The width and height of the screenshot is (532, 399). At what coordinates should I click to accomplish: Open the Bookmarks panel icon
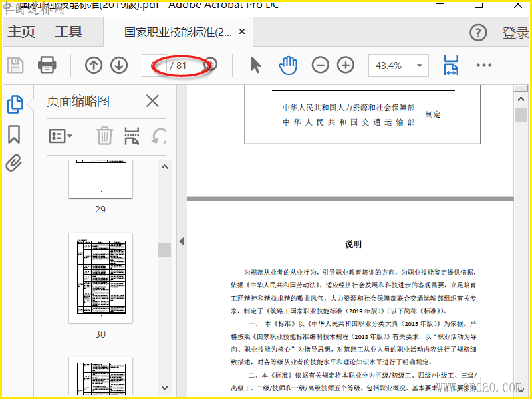(x=14, y=134)
